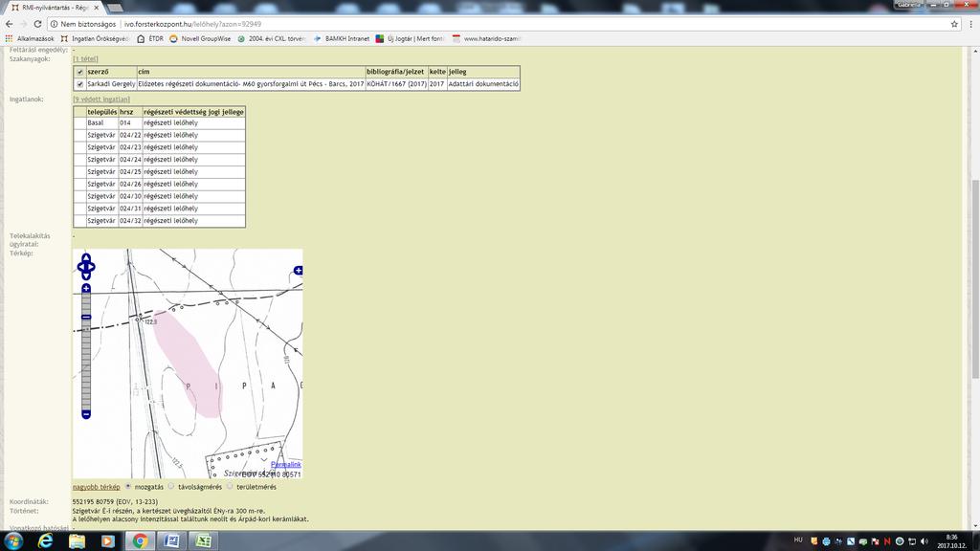The width and height of the screenshot is (980, 551).
Task: Click the page vertical scrollbar thumb
Action: click(975, 279)
